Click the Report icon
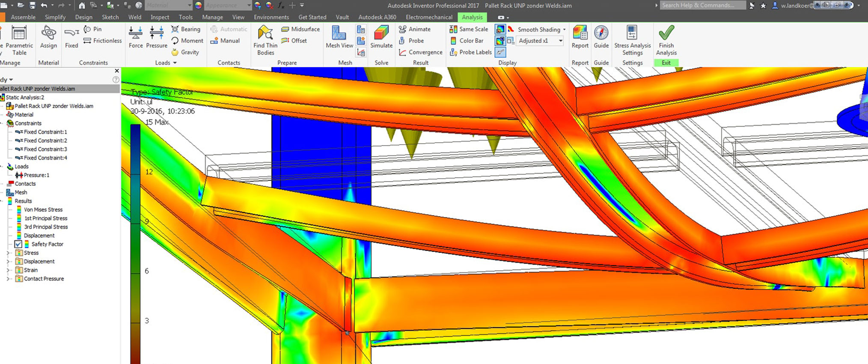Screen dimensions: 868x364 pyautogui.click(x=580, y=33)
